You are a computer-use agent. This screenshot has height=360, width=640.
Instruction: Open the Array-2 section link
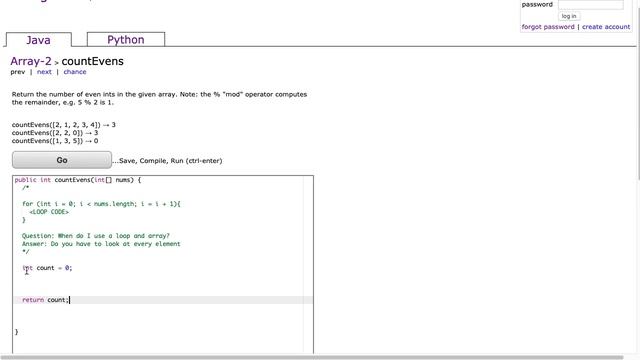[31, 61]
